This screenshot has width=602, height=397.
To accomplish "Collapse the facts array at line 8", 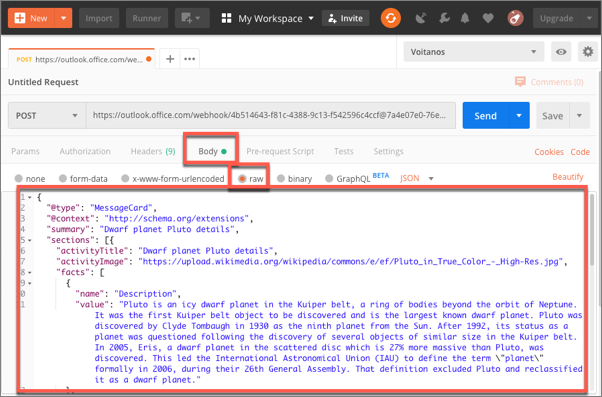I will pos(30,273).
